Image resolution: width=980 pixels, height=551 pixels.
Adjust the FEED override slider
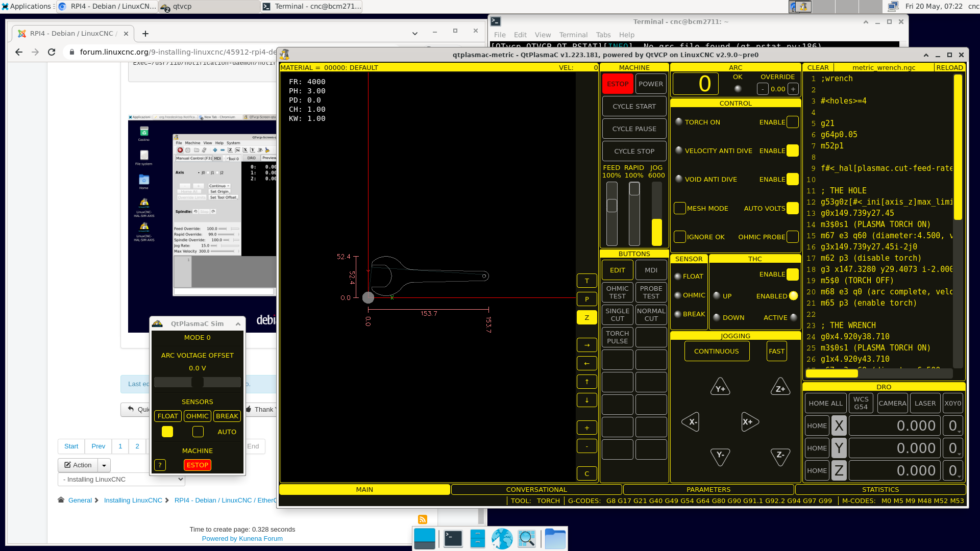coord(611,213)
